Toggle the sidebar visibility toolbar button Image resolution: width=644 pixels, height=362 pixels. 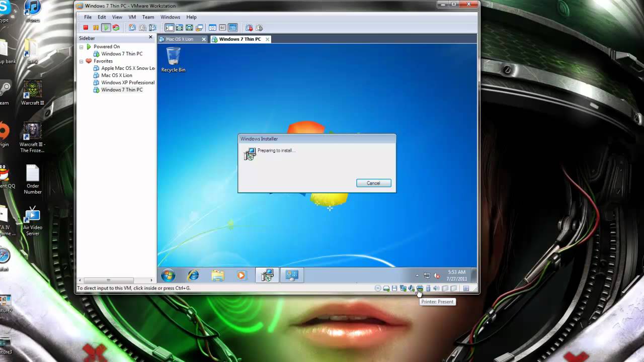[170, 28]
